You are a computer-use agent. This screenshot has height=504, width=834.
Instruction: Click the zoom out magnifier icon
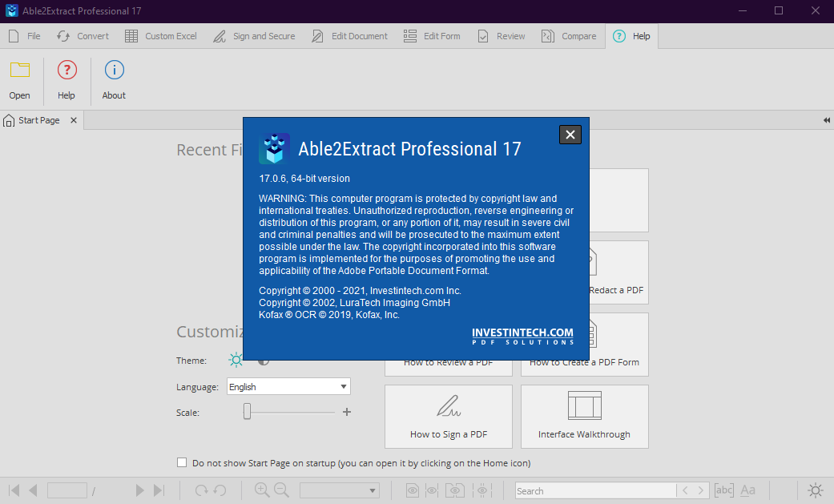[281, 490]
